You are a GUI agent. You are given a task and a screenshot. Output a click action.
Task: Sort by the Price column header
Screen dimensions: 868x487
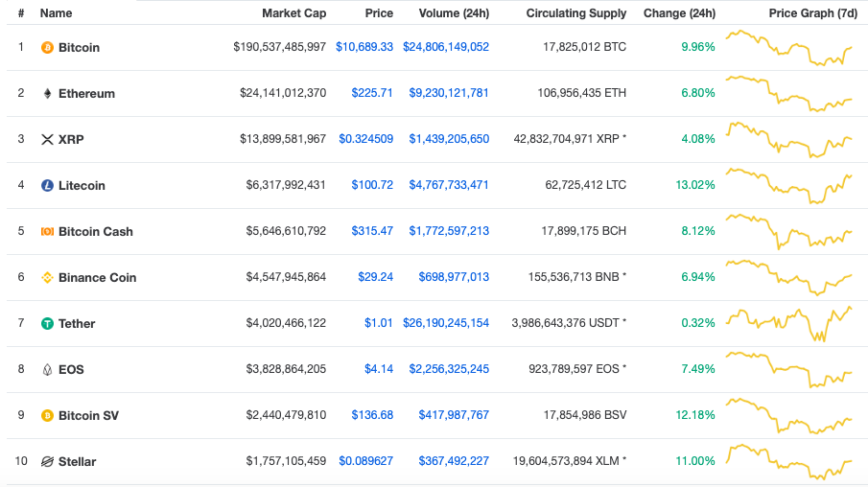click(379, 13)
